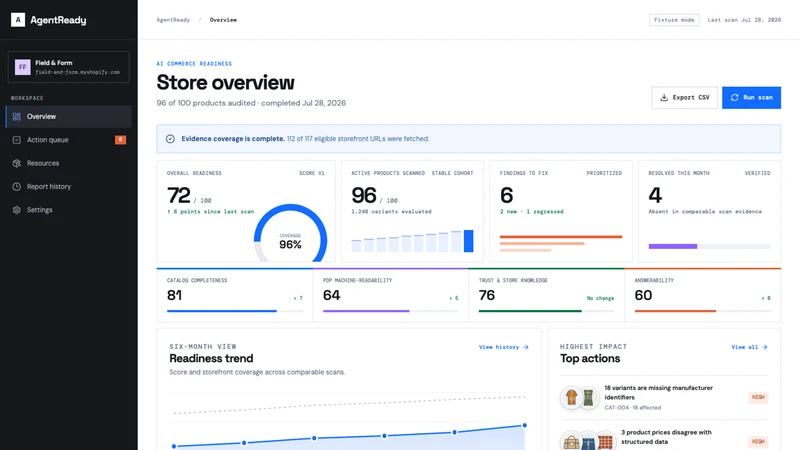
Task: Click the Resources sidebar icon
Action: [17, 163]
